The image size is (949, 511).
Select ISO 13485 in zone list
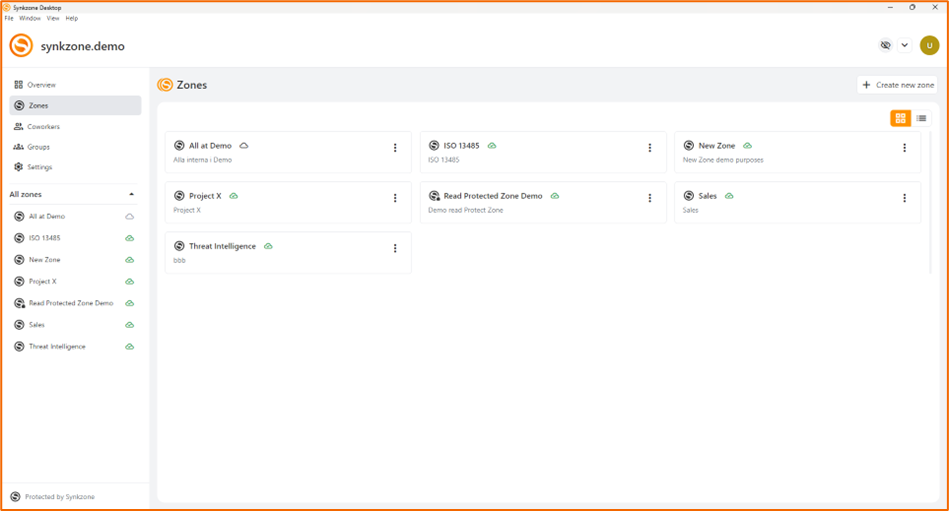tap(45, 238)
